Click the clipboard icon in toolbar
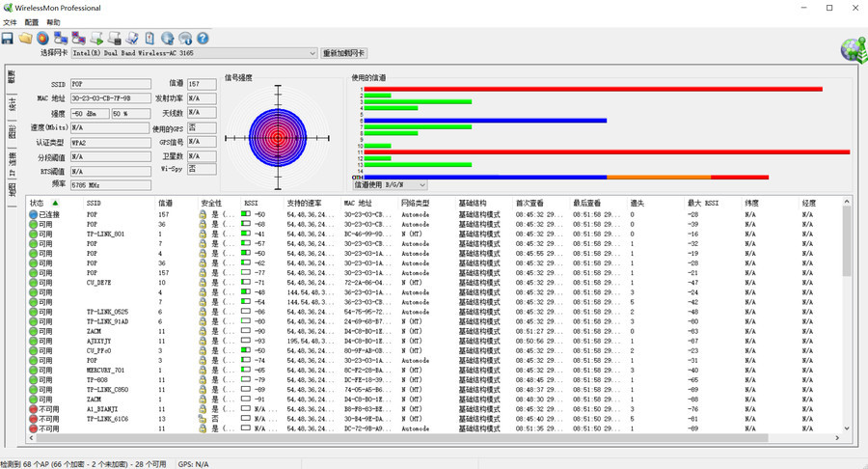 pos(149,39)
